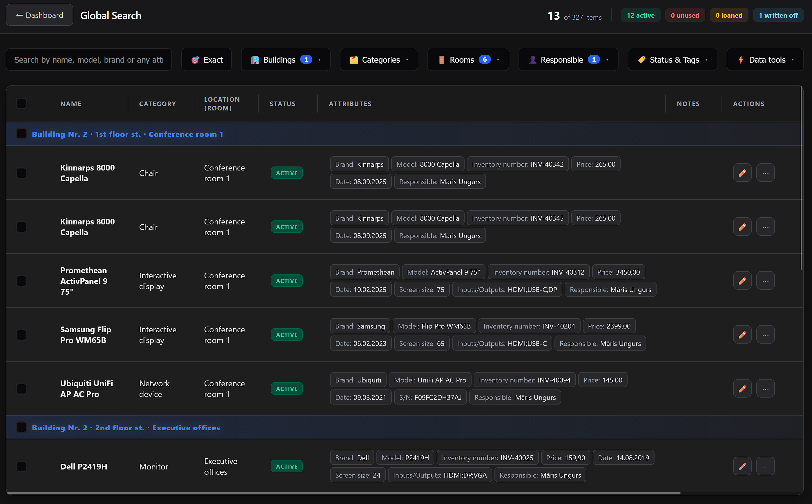The image size is (812, 504).
Task: Check the Conference room 1 group checkbox
Action: coord(21,134)
